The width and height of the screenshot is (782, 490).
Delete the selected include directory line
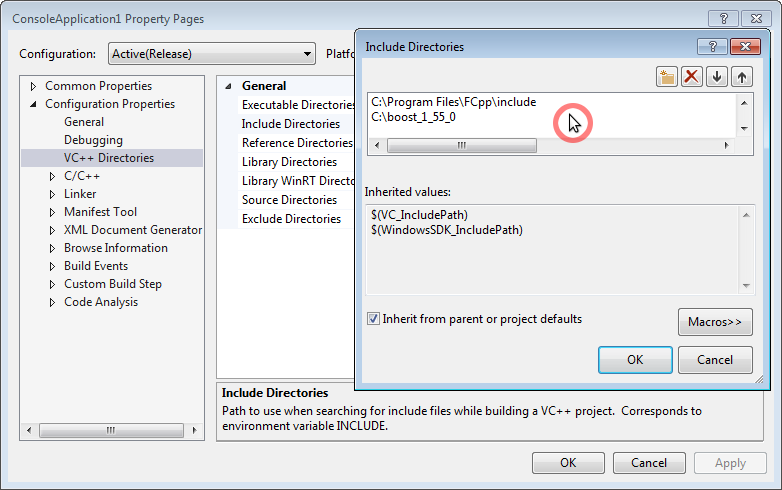(x=692, y=77)
